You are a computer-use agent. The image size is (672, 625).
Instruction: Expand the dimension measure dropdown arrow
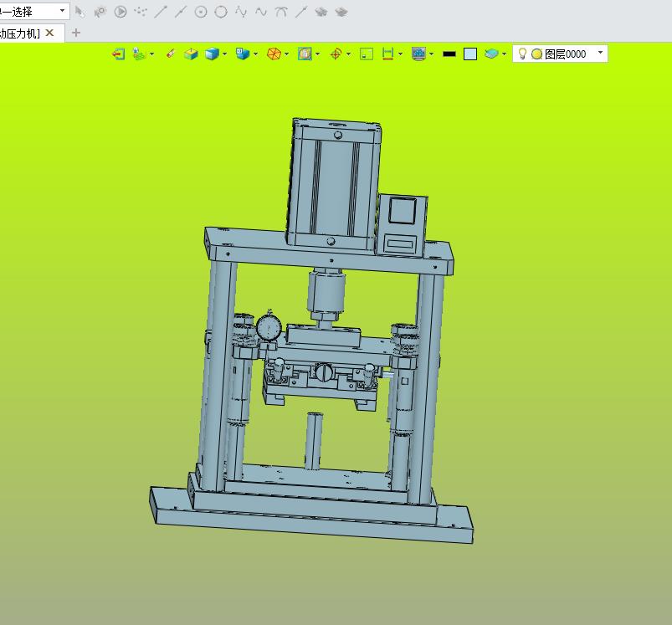coord(400,54)
